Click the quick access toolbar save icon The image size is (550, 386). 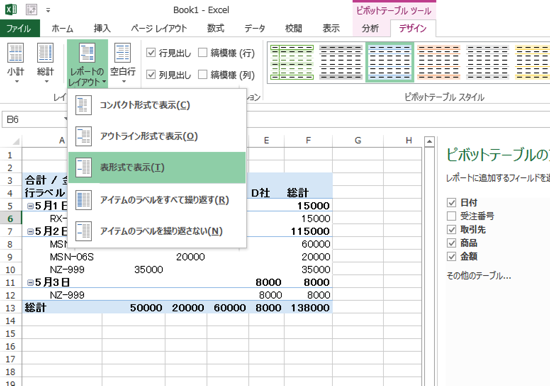coord(31,9)
